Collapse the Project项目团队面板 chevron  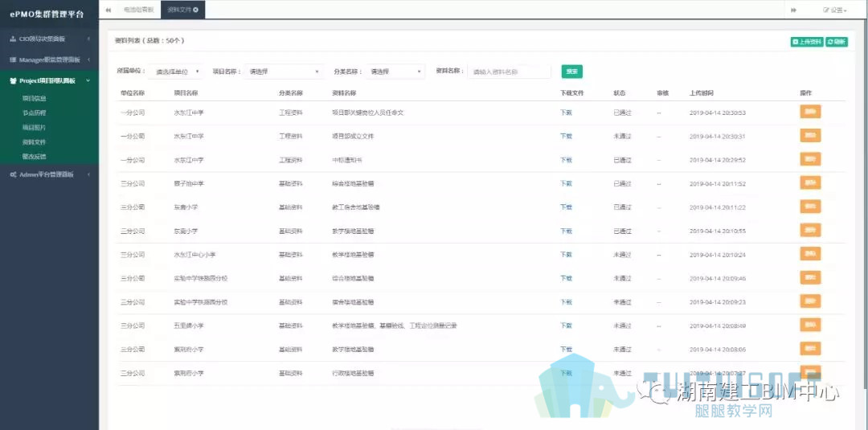[88, 81]
